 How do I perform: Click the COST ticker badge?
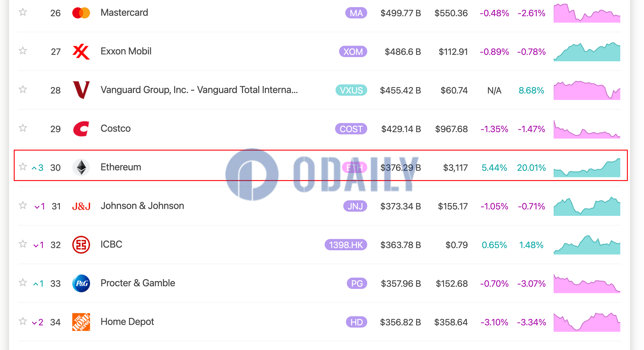pyautogui.click(x=351, y=129)
